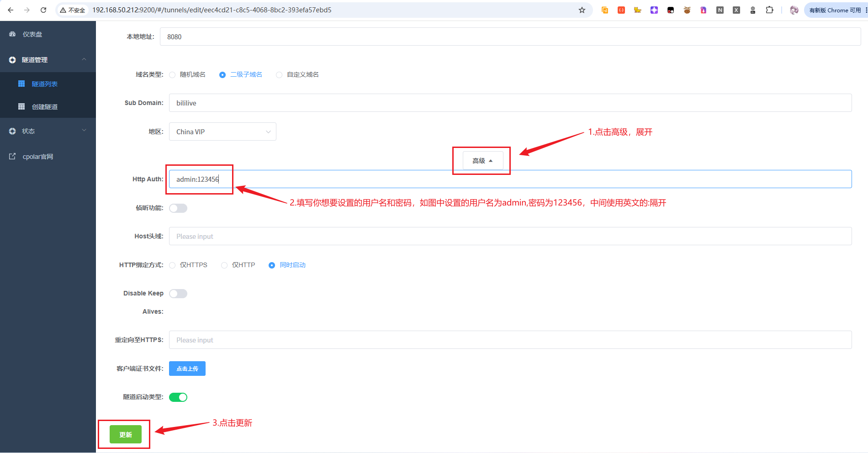This screenshot has height=453, width=868.
Task: Click the X extension icon in toolbar
Action: [x=736, y=10]
